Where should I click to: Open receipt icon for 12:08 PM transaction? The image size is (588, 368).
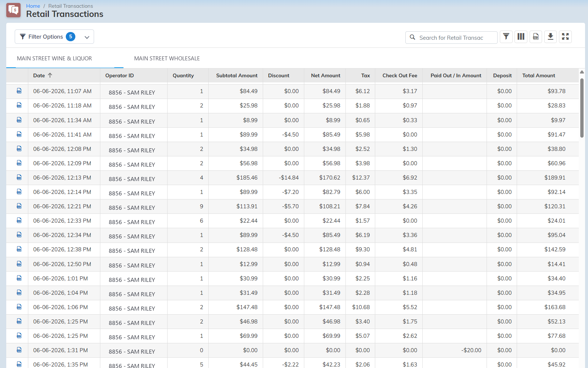click(19, 149)
